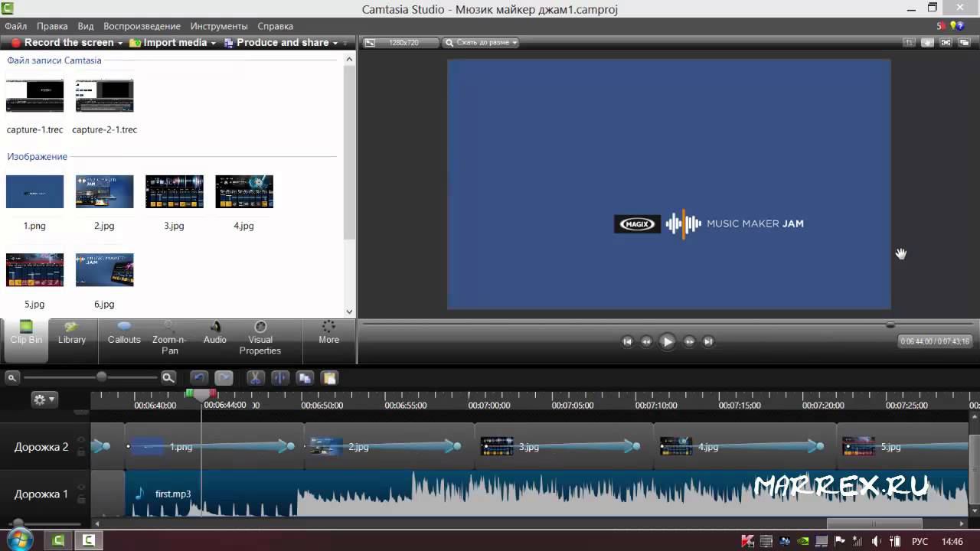Jump to next clip in preview
The image size is (980, 551).
tap(708, 341)
